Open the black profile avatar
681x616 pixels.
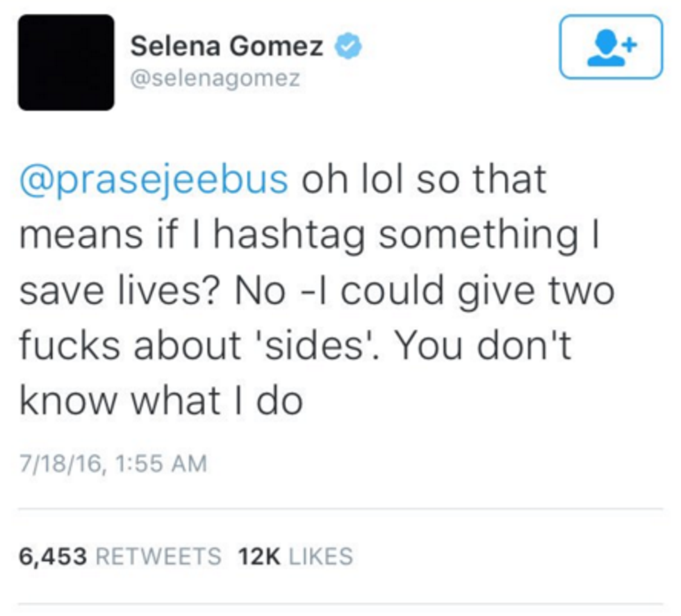(66, 63)
